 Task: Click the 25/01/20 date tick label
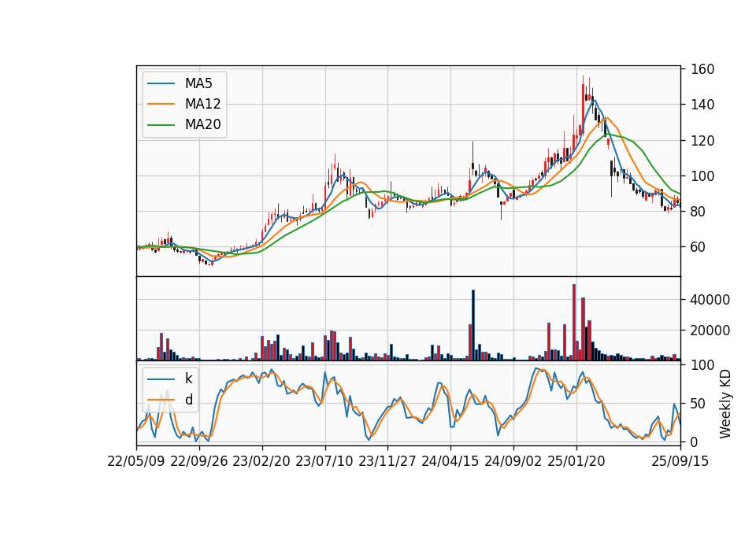click(x=576, y=461)
